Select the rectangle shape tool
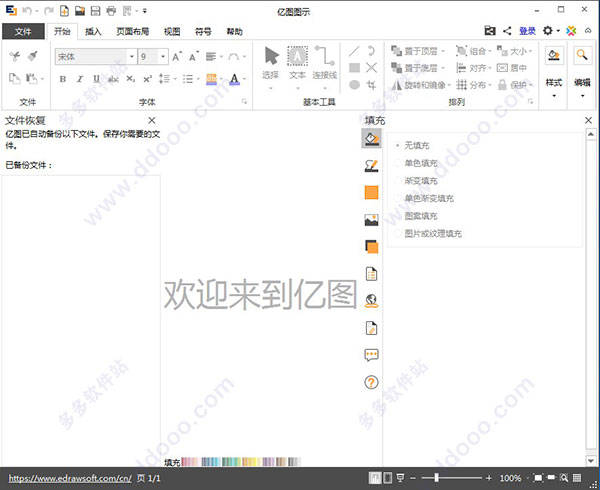The width and height of the screenshot is (600, 490). 354,68
